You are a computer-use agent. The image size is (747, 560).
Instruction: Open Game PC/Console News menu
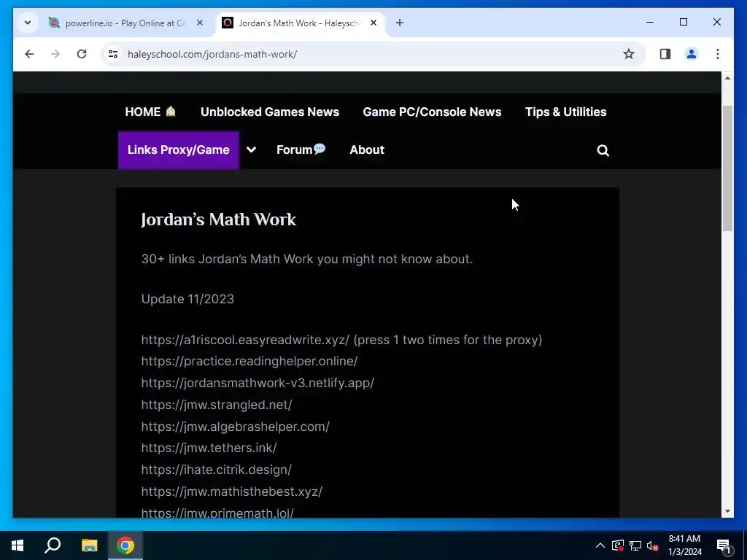click(x=432, y=112)
